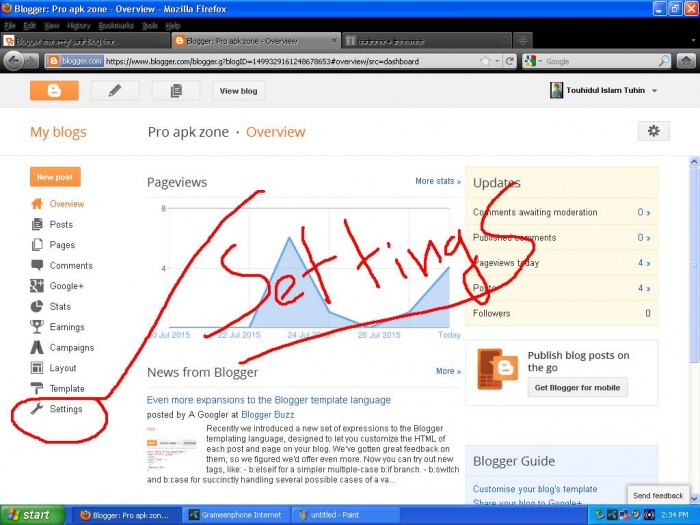Open address bar history dropdown arrow

tap(497, 61)
